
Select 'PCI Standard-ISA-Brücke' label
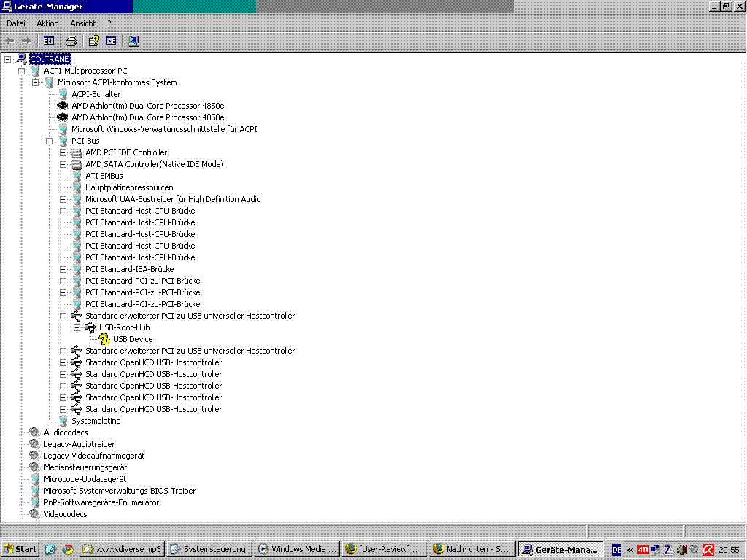(130, 269)
